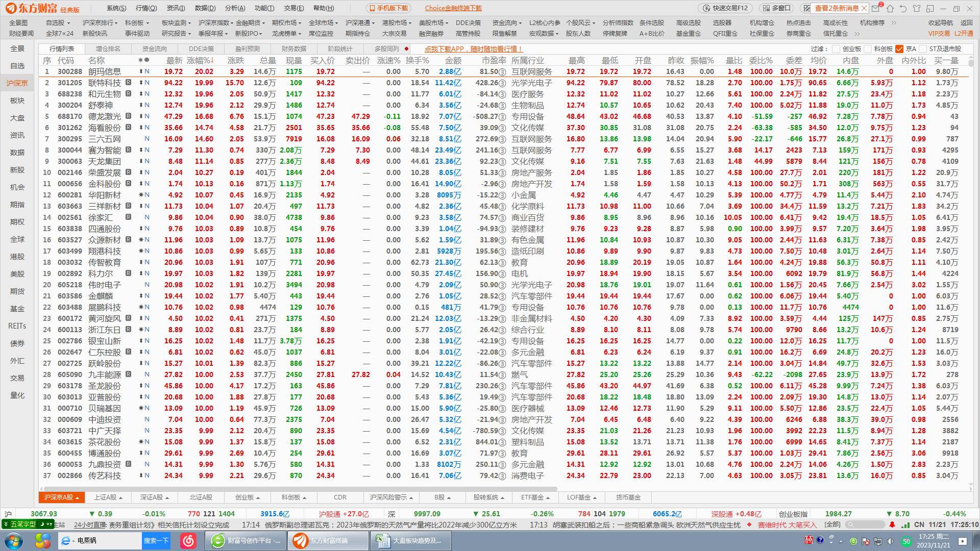Click the home icon in the title bar
This screenshot has width=980, height=551.
[890, 8]
